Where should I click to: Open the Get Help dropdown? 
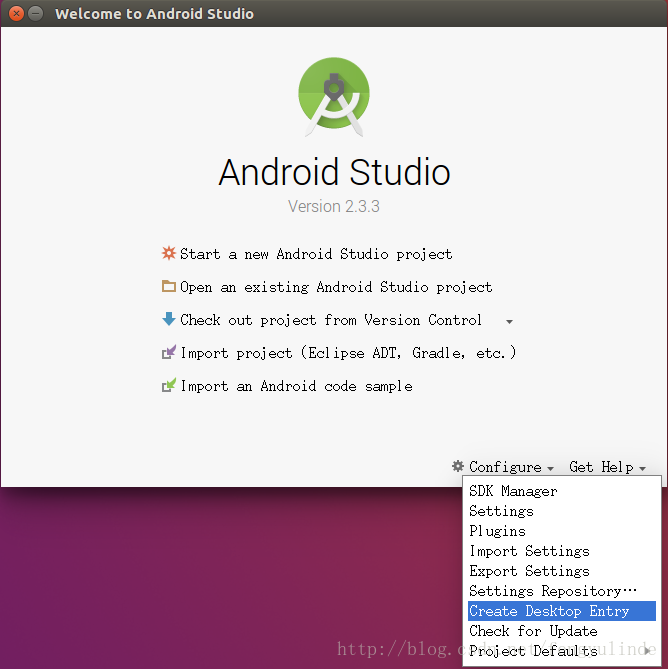point(607,467)
